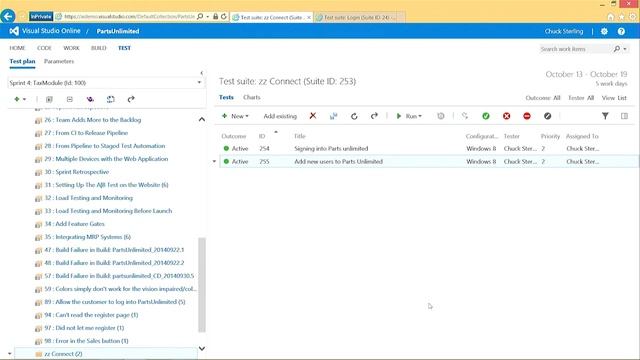Mark test as failed with red X circle
640x360 pixels.
[x=507, y=116]
